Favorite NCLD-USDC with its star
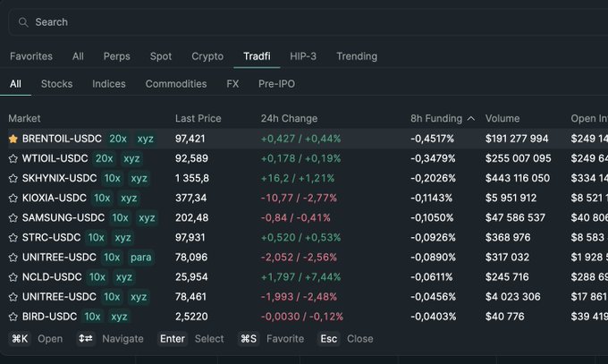This screenshot has width=608, height=364. (x=13, y=277)
